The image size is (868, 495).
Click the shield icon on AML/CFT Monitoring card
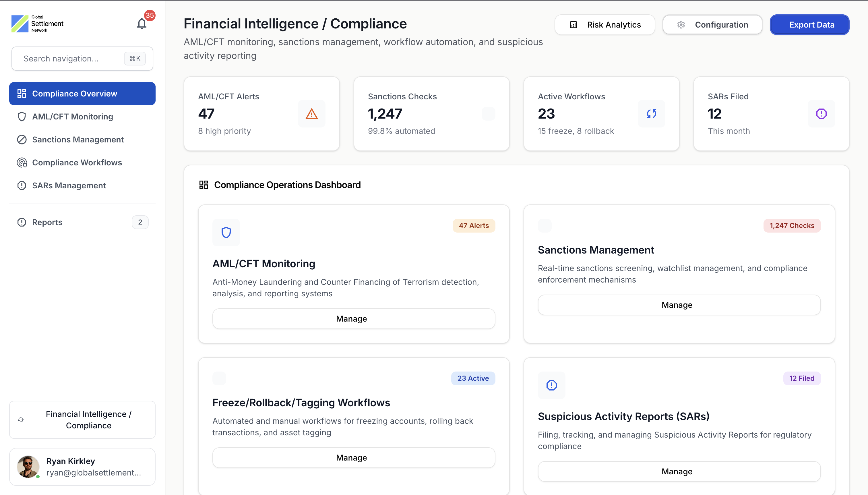(x=226, y=233)
